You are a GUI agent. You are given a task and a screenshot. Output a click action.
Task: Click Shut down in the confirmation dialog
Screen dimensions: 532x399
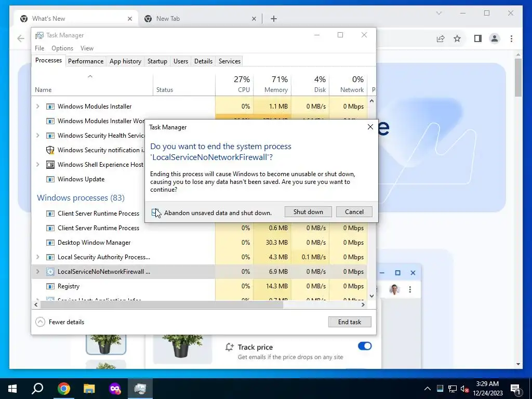point(308,212)
